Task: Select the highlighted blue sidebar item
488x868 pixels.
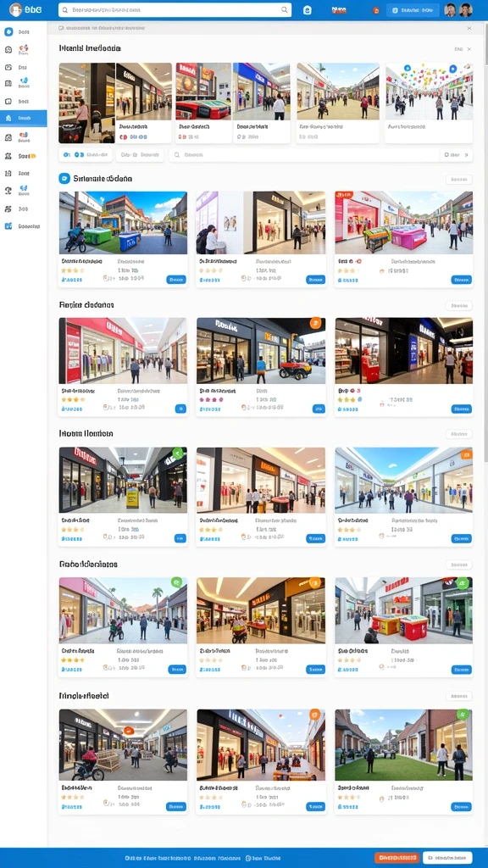Action: coord(23,118)
